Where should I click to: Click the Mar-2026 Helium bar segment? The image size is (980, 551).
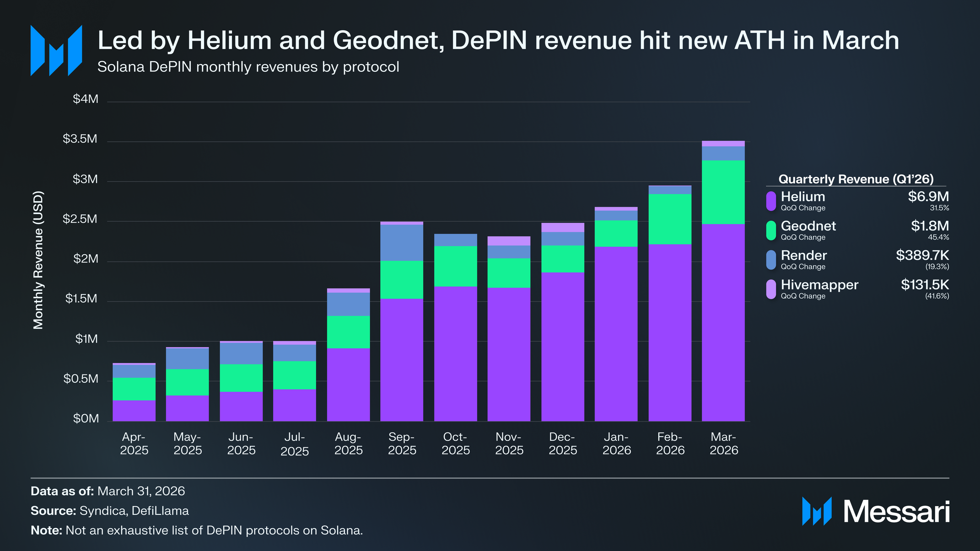(723, 322)
